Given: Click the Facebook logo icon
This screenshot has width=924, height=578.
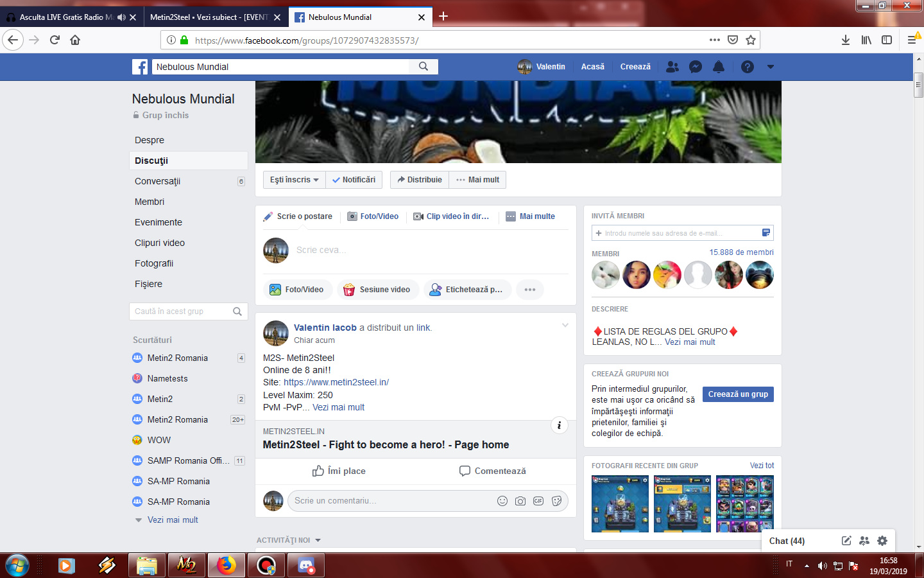Looking at the screenshot, I should (140, 67).
